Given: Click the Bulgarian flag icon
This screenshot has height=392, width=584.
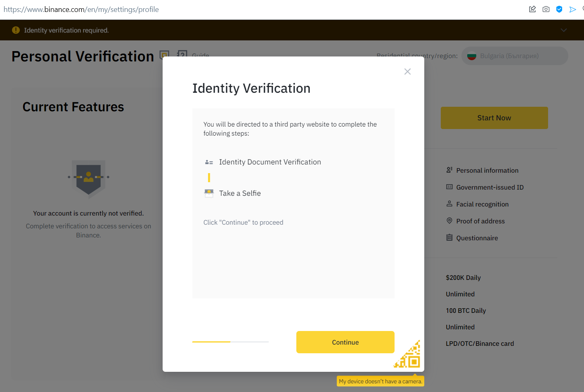Looking at the screenshot, I should [472, 56].
